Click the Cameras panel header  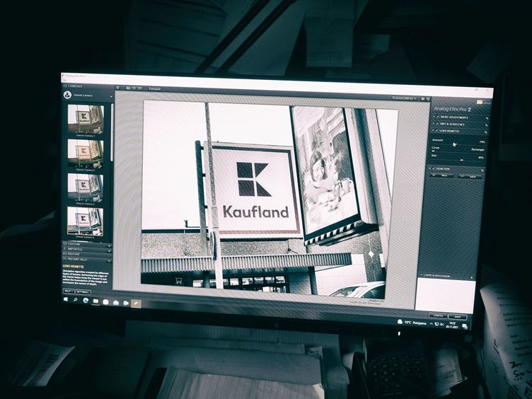click(x=88, y=86)
